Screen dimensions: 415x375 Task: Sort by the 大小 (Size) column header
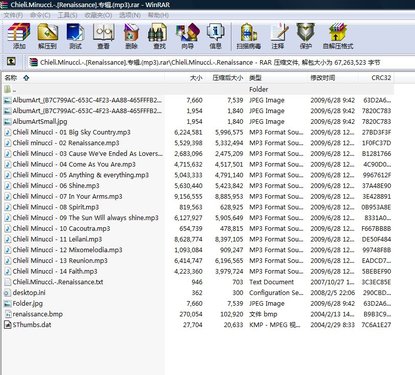196,78
